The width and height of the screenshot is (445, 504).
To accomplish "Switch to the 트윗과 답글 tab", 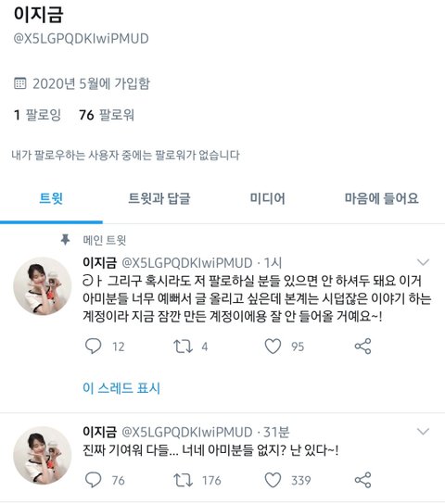I will point(159,198).
